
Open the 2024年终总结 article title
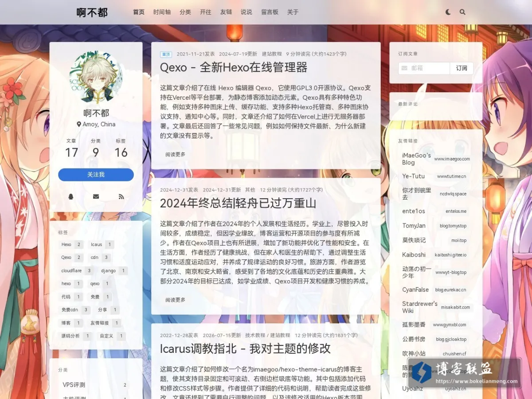tap(238, 203)
